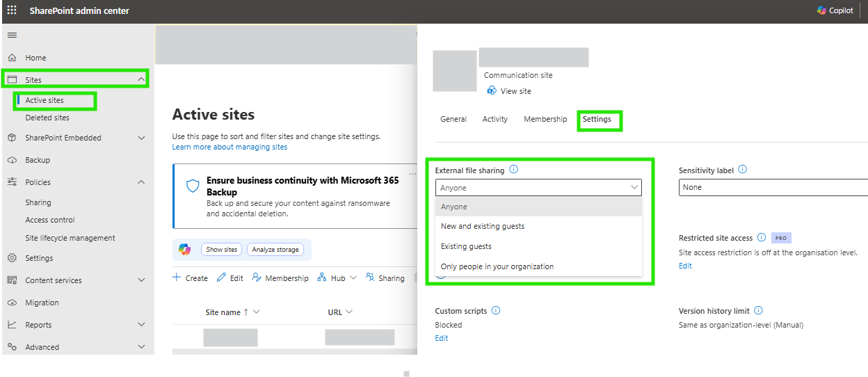
Task: Expand the Content services chevron
Action: pyautogui.click(x=141, y=280)
